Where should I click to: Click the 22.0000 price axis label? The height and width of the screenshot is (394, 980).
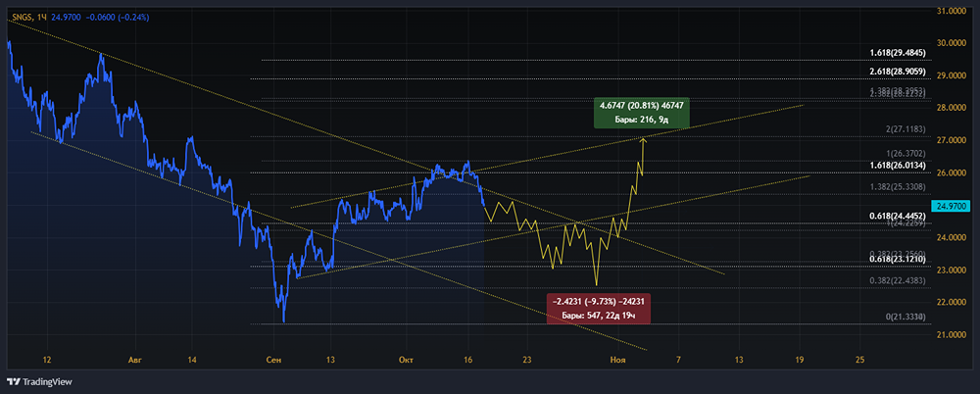[x=952, y=303]
